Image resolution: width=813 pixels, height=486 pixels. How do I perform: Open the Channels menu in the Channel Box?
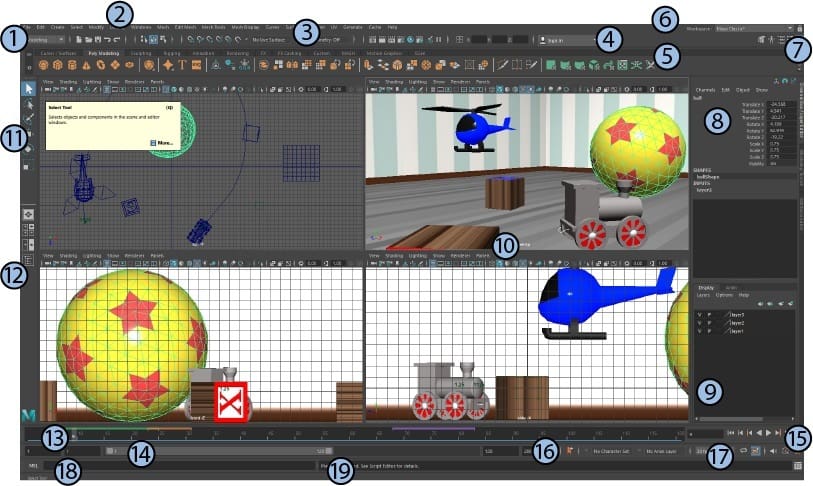pos(705,90)
